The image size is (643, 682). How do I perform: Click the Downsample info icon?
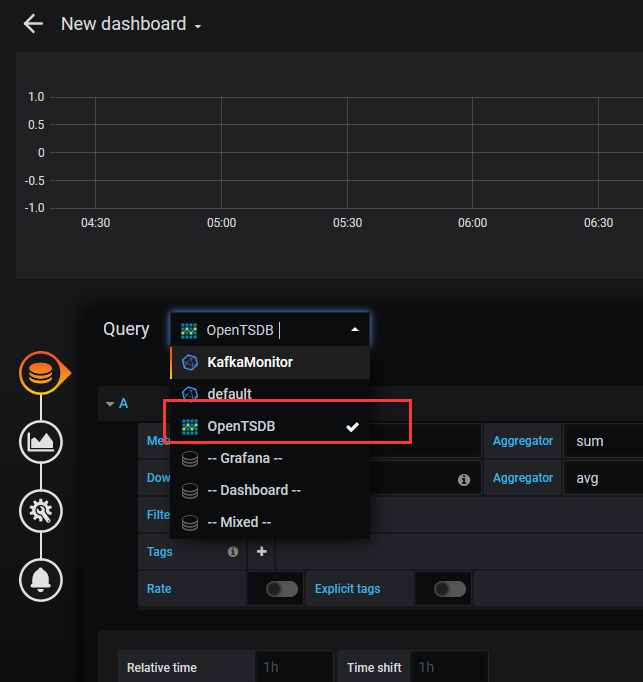[464, 480]
